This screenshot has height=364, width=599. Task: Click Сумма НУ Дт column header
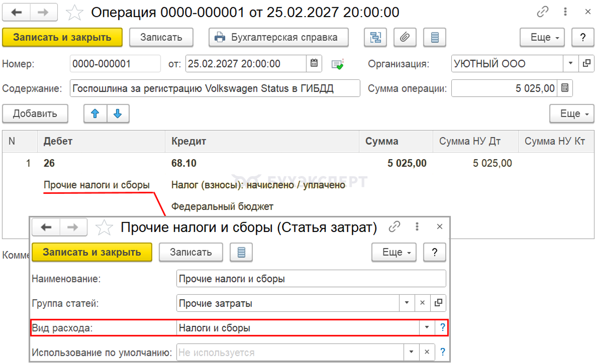point(475,141)
